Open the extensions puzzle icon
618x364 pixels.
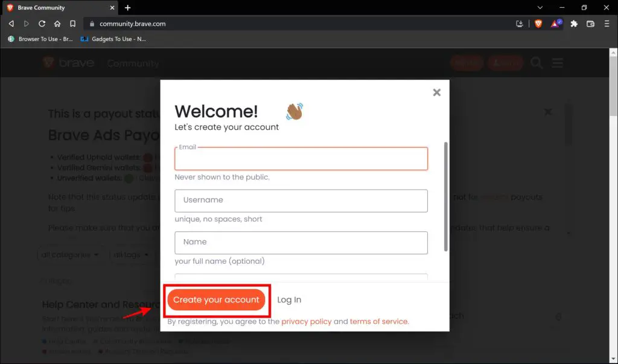(574, 24)
